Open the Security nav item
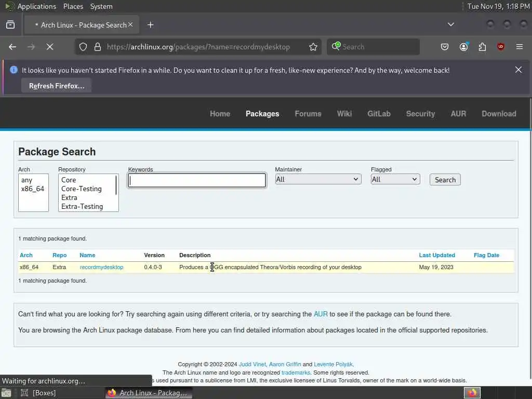 420,114
